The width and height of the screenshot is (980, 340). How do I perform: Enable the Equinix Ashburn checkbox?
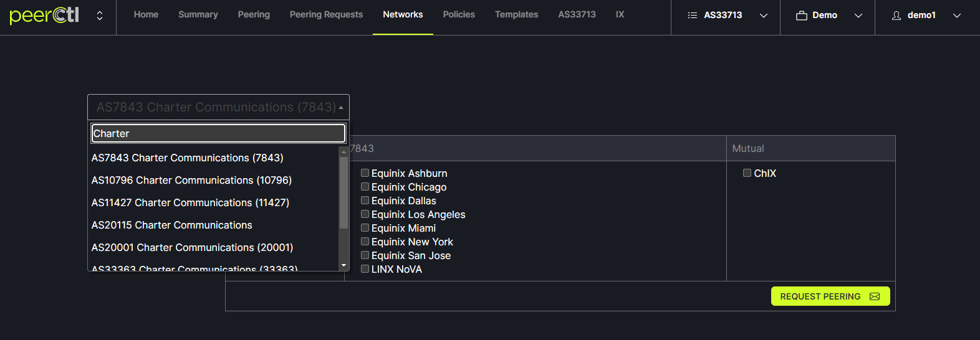point(365,173)
